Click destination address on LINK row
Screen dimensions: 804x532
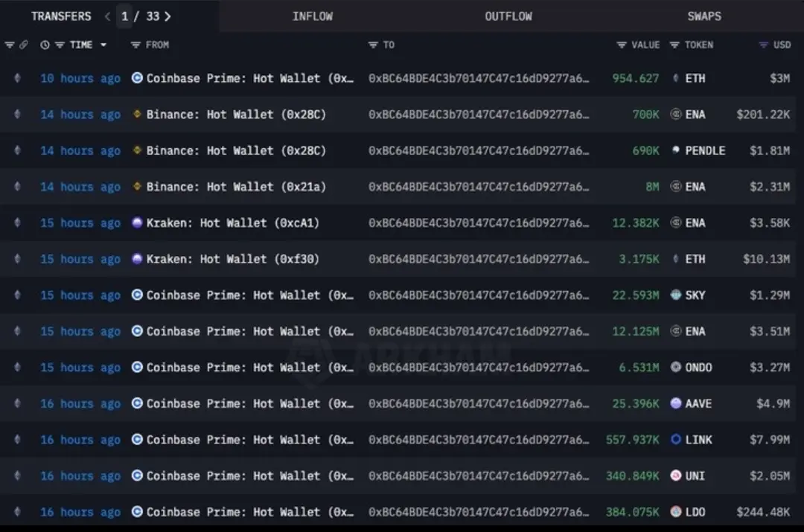[479, 440]
